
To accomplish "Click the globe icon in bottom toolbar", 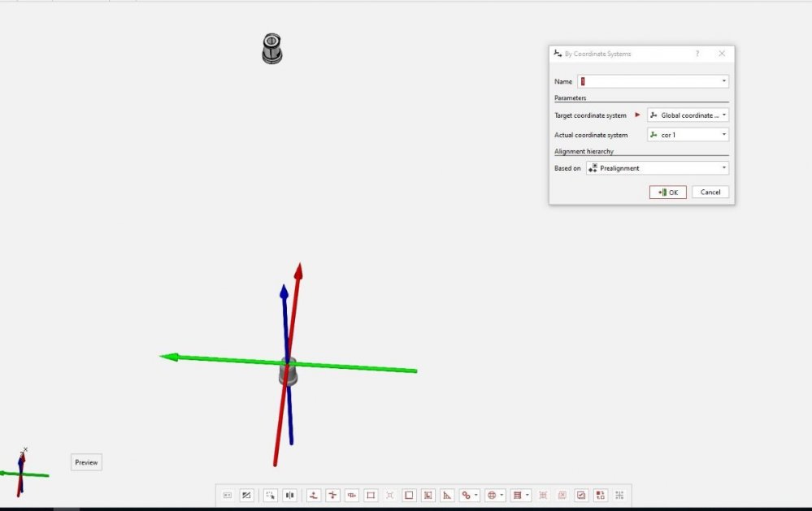I will click(492, 495).
